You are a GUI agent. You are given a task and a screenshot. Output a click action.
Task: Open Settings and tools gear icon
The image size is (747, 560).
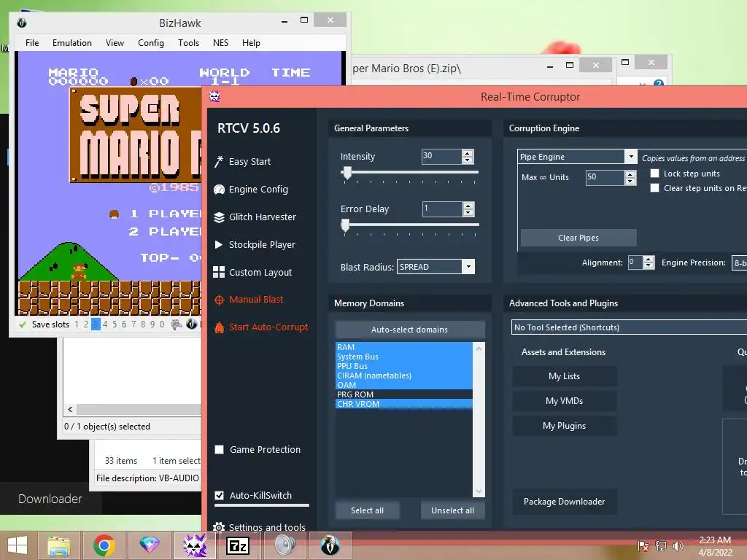tap(219, 527)
